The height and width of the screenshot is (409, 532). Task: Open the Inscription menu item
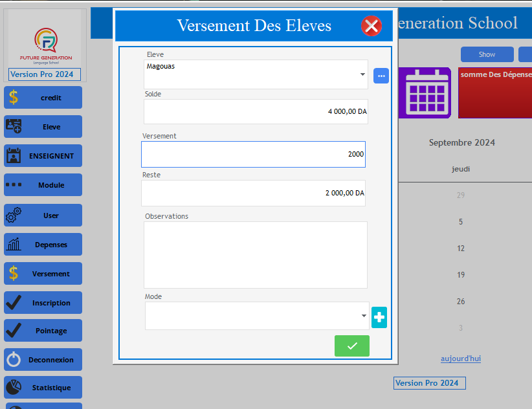tap(43, 302)
